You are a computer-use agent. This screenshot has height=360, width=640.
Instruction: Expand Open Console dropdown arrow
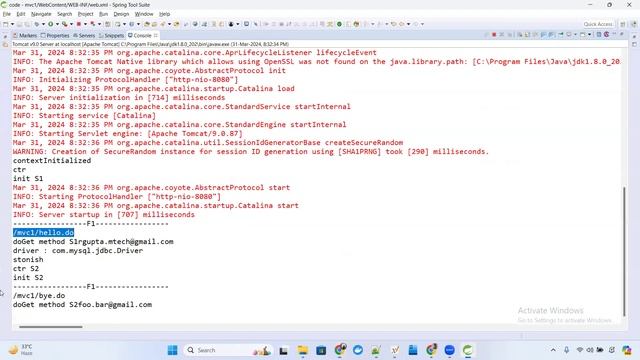point(589,34)
